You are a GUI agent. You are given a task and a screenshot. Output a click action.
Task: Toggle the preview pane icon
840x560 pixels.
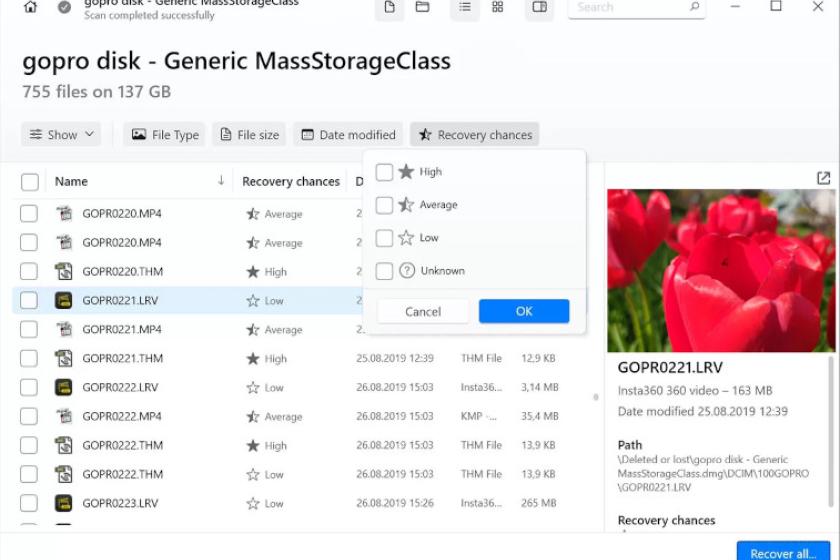point(539,7)
